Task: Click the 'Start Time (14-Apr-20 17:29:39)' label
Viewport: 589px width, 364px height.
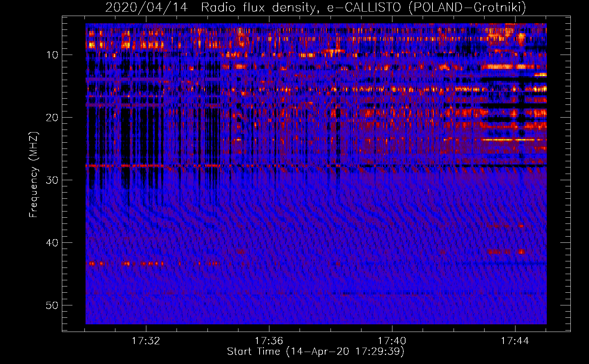Action: [x=316, y=352]
